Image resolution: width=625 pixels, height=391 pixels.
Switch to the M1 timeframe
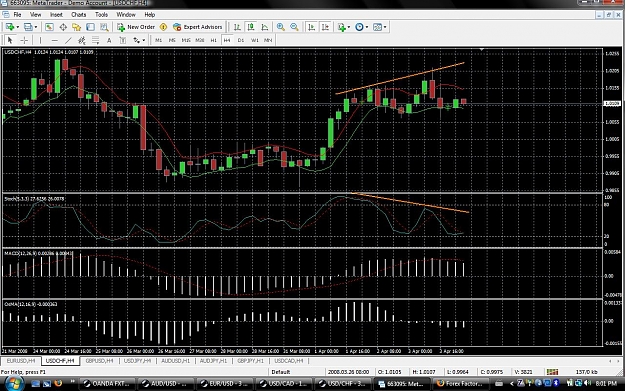[x=159, y=40]
